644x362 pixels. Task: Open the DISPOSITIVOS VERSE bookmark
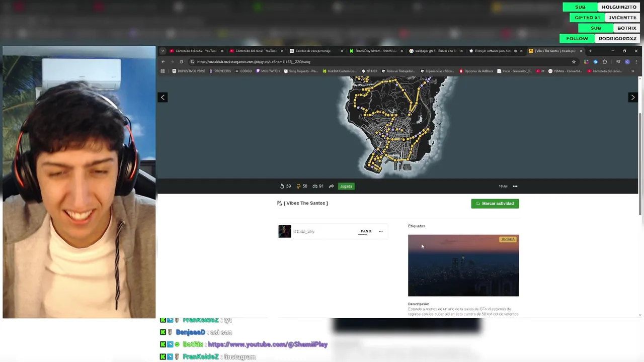point(189,71)
